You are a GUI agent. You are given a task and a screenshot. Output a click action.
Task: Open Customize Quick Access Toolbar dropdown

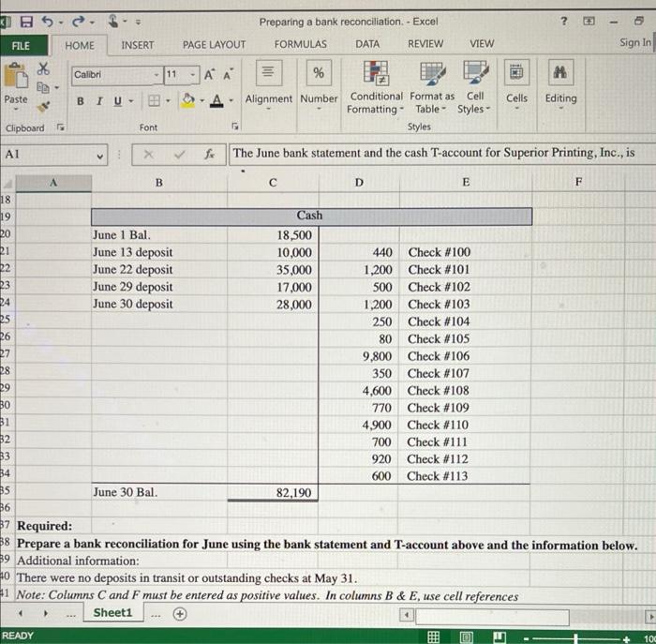(138, 22)
